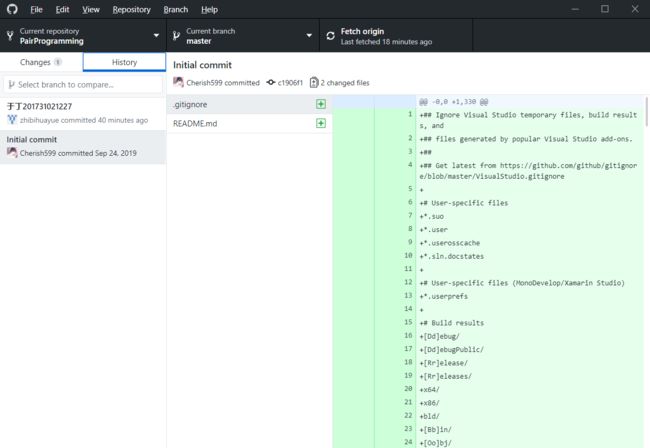Click the Fetch origin sync icon

point(330,36)
